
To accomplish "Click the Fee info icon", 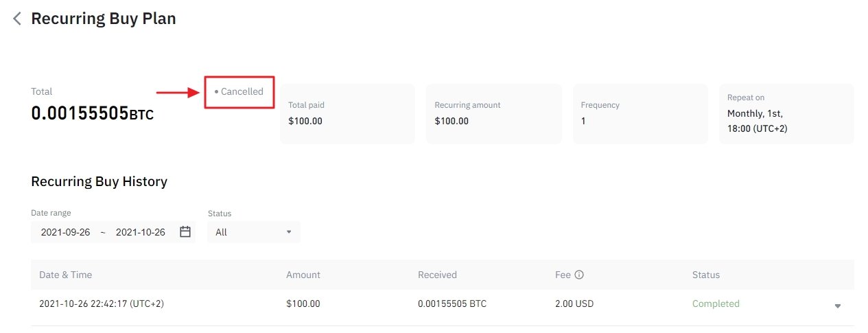I will coord(579,275).
